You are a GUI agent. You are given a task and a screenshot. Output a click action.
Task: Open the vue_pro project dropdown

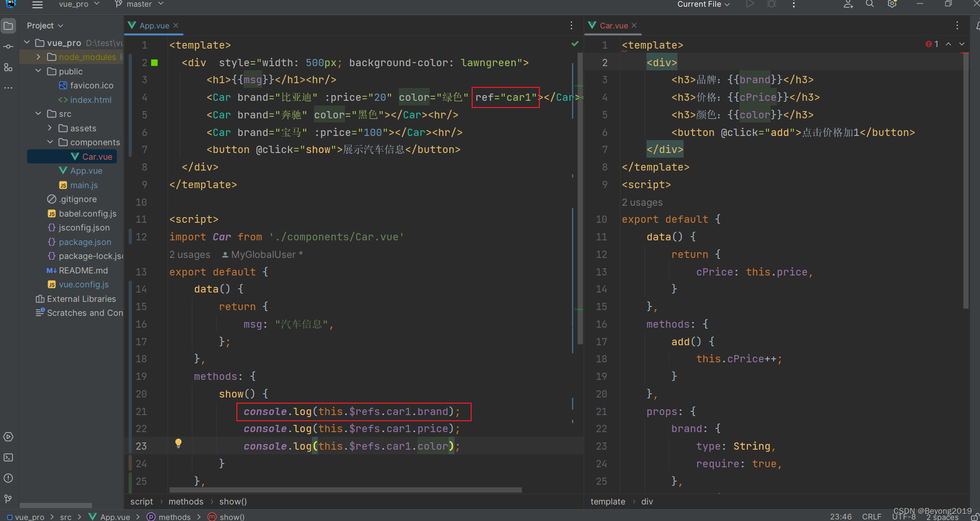pos(79,4)
